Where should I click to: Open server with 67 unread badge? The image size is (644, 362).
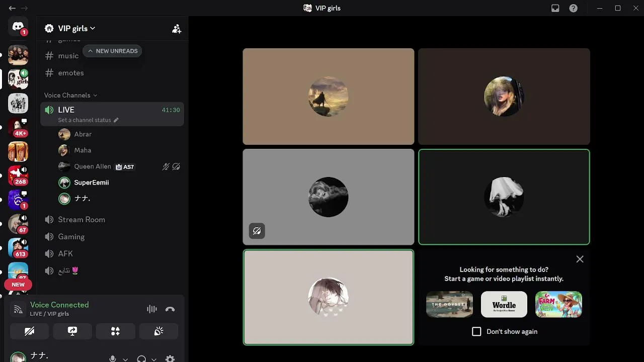click(x=18, y=224)
